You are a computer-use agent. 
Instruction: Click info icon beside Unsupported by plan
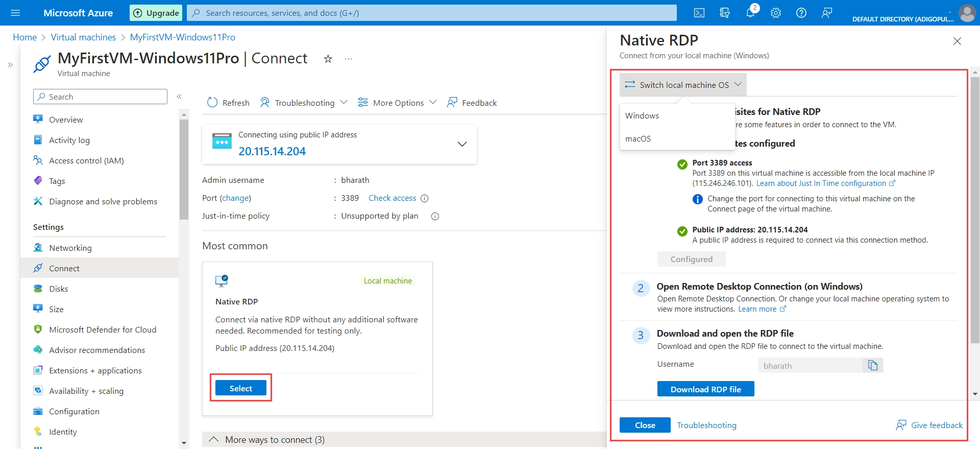tap(435, 216)
